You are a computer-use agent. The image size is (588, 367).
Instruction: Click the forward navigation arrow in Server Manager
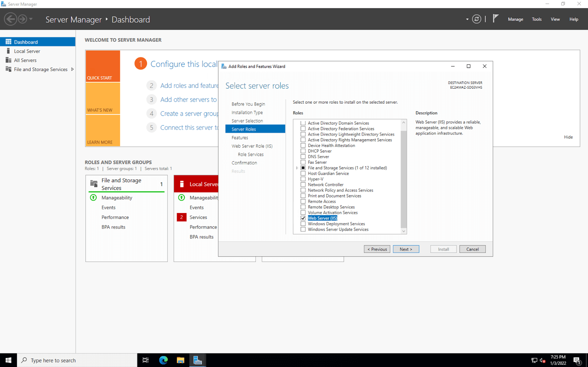pyautogui.click(x=22, y=19)
